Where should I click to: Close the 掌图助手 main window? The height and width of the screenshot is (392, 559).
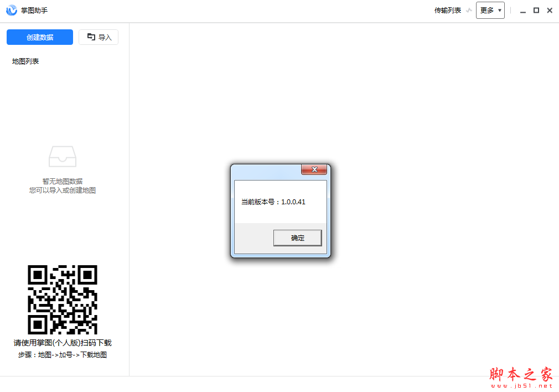point(550,11)
